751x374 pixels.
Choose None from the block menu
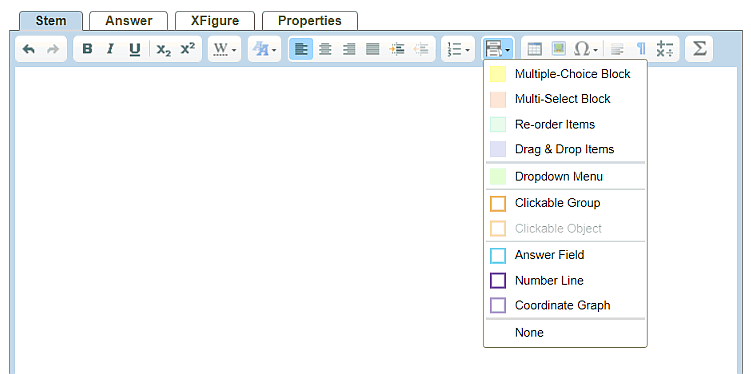click(565, 333)
